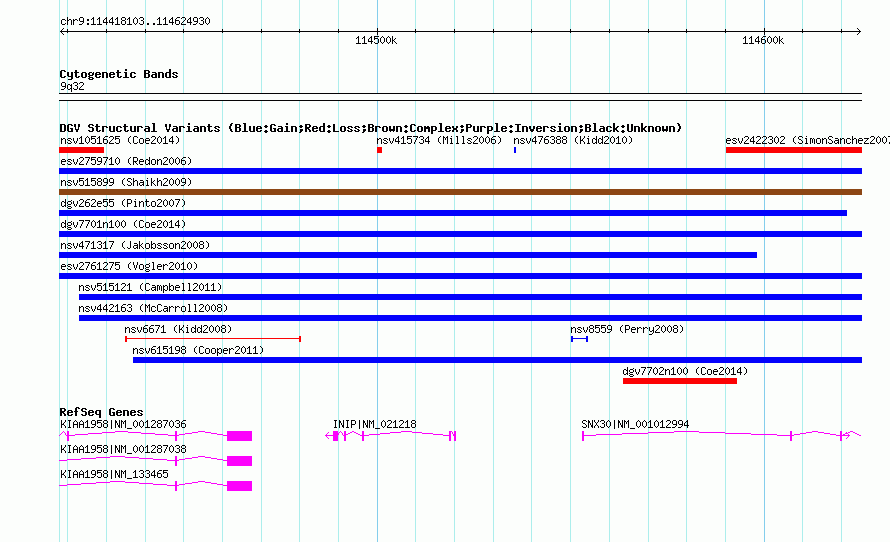
Task: Open the esv2422302 (SimonSanchez2007) red loss bar
Action: coord(794,150)
